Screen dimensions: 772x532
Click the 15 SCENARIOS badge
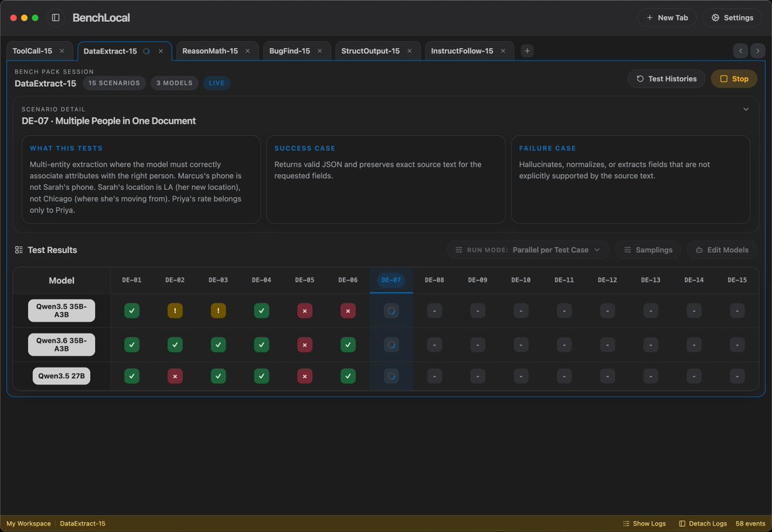point(115,83)
